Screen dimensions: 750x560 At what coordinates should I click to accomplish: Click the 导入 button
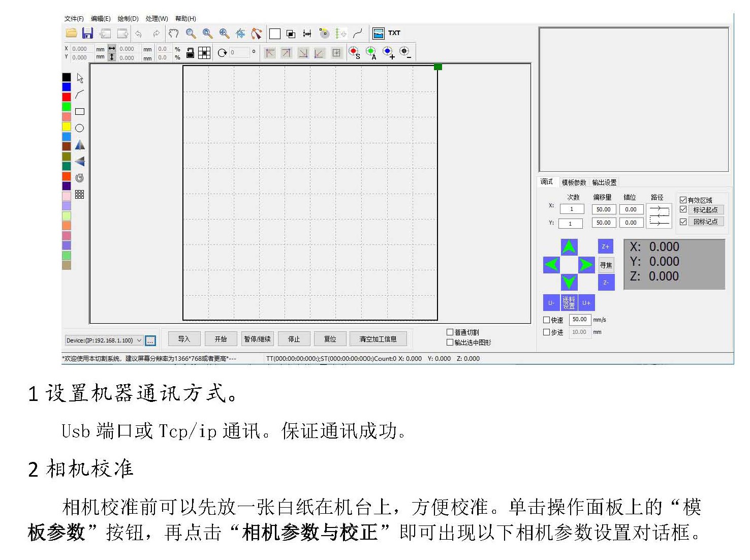point(184,339)
